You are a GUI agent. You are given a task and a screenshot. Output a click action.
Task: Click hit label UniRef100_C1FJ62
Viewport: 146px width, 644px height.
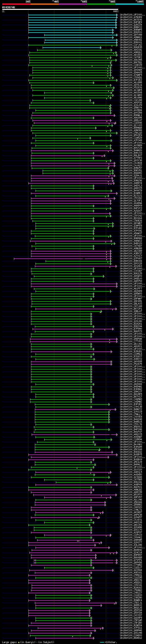point(131,45)
